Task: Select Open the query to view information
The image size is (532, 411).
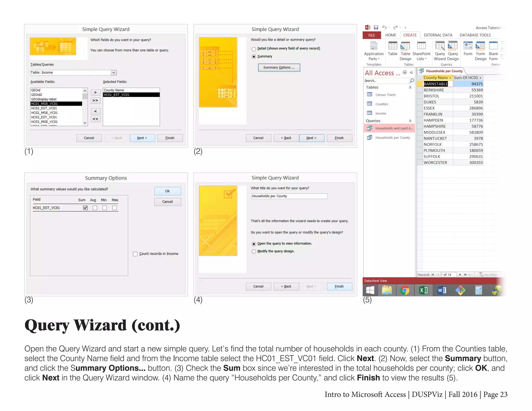Action: (x=254, y=244)
